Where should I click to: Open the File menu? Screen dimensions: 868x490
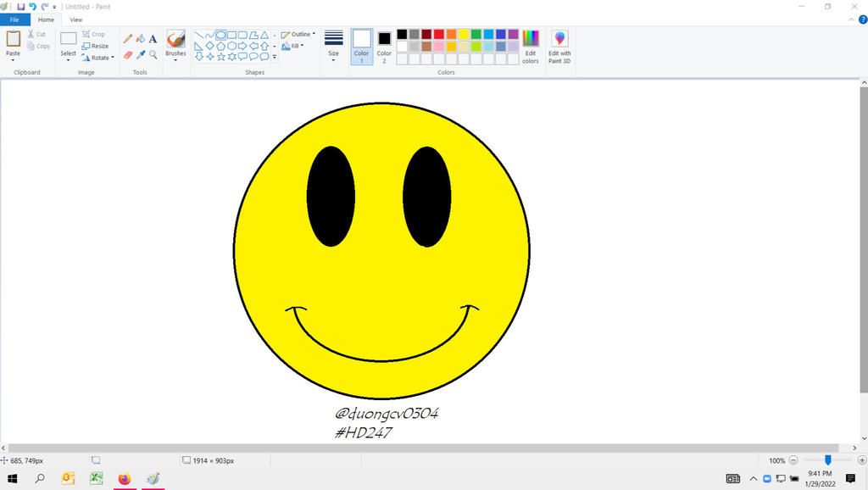[x=15, y=19]
